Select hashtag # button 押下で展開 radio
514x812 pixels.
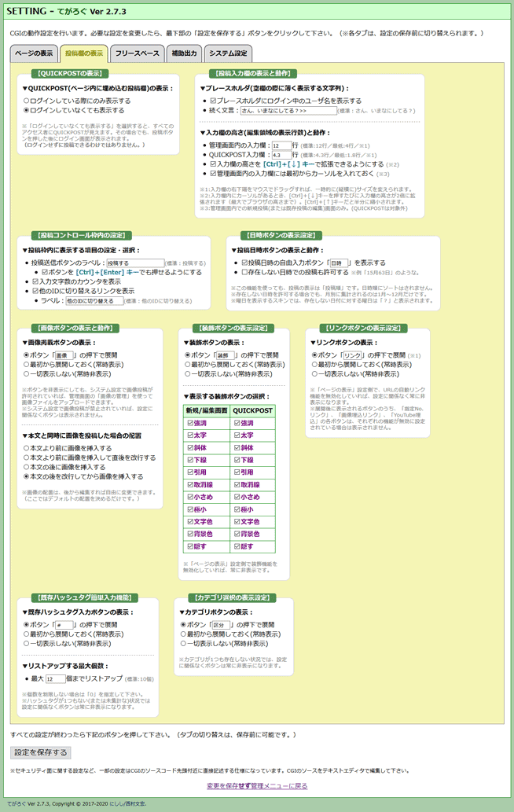point(27,625)
